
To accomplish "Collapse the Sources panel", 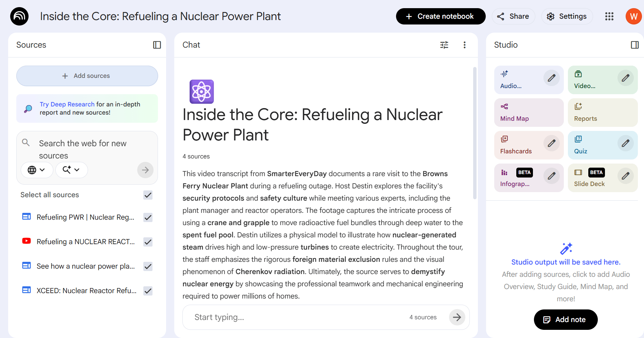I will (x=157, y=45).
